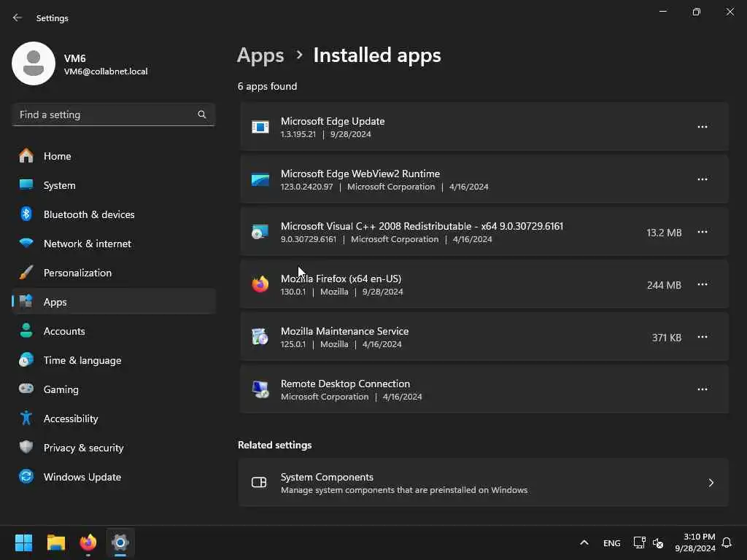Select Bluetooth & devices in sidebar
This screenshot has width=747, height=560.
89,214
